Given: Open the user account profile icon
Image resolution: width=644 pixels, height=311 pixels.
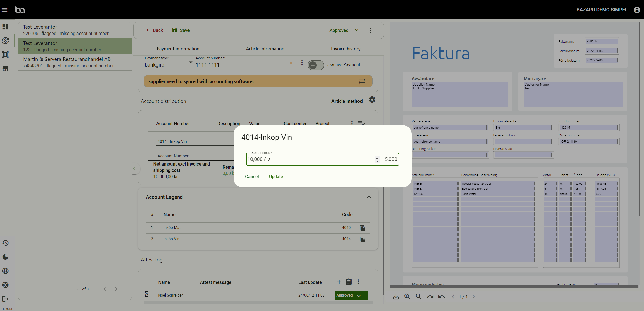Looking at the screenshot, I should (x=637, y=10).
